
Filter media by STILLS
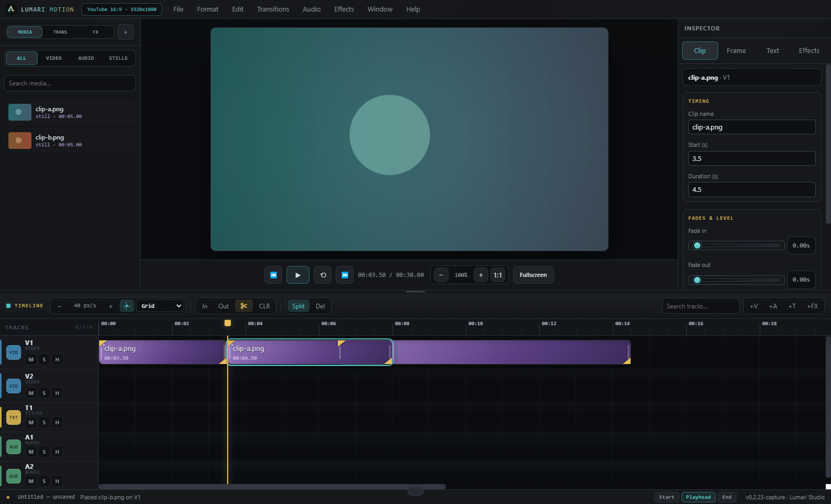tap(118, 58)
